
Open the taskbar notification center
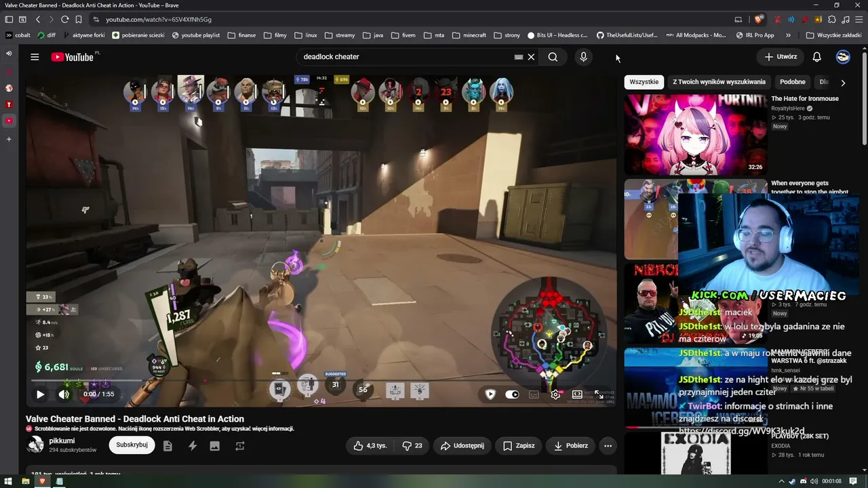tap(853, 481)
